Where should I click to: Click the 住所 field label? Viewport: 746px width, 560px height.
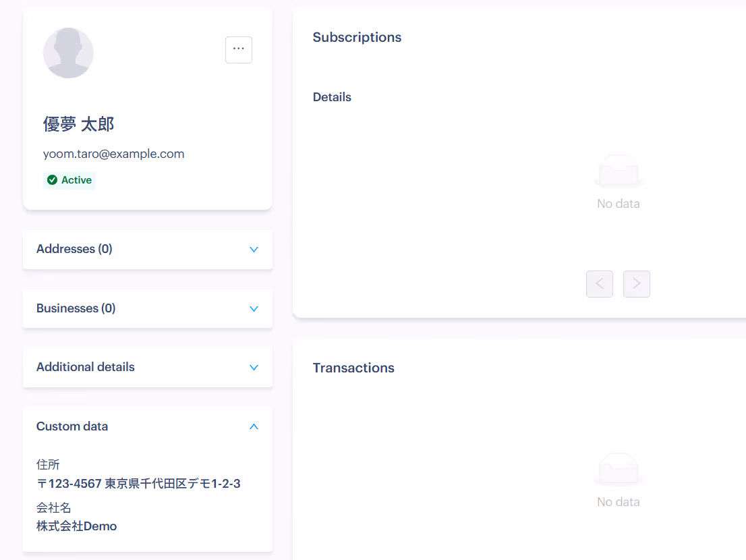tap(48, 464)
